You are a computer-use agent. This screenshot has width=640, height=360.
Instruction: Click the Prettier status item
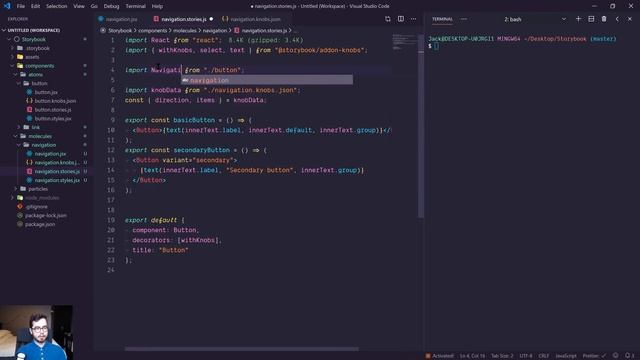pos(594,356)
